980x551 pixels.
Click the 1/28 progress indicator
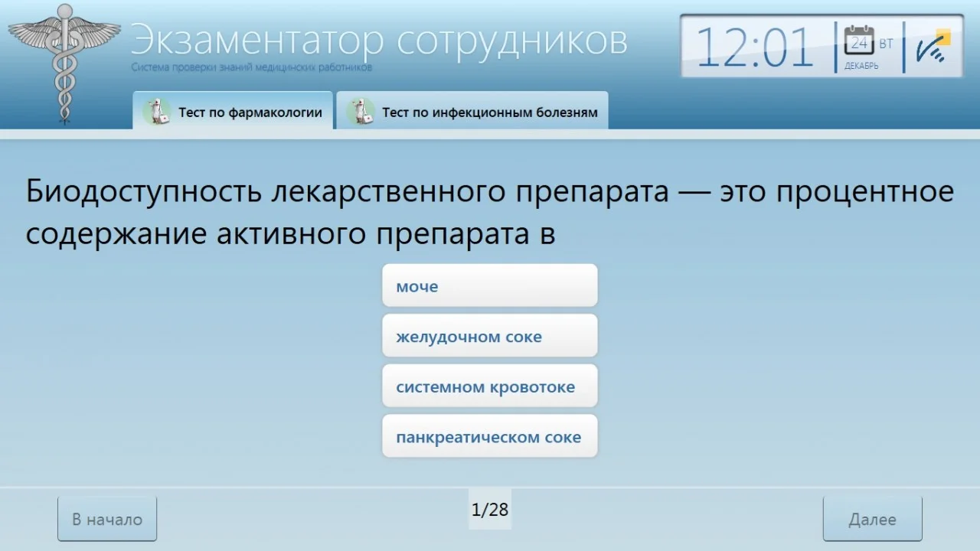489,508
